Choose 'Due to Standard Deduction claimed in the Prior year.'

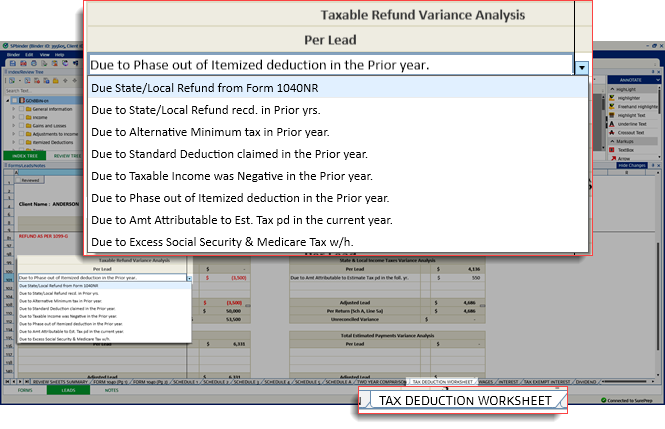pos(338,154)
